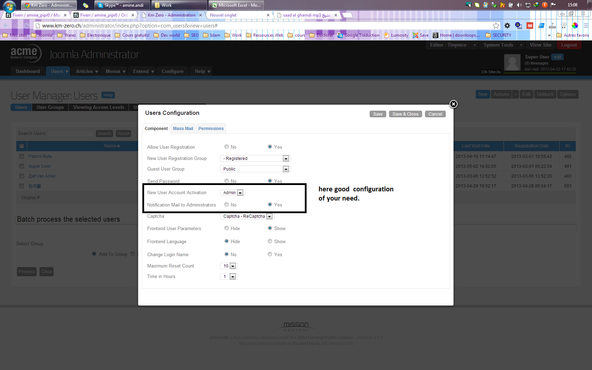Set Allow User Registration to Yes
Screen dimensions: 592x370
(x=270, y=146)
